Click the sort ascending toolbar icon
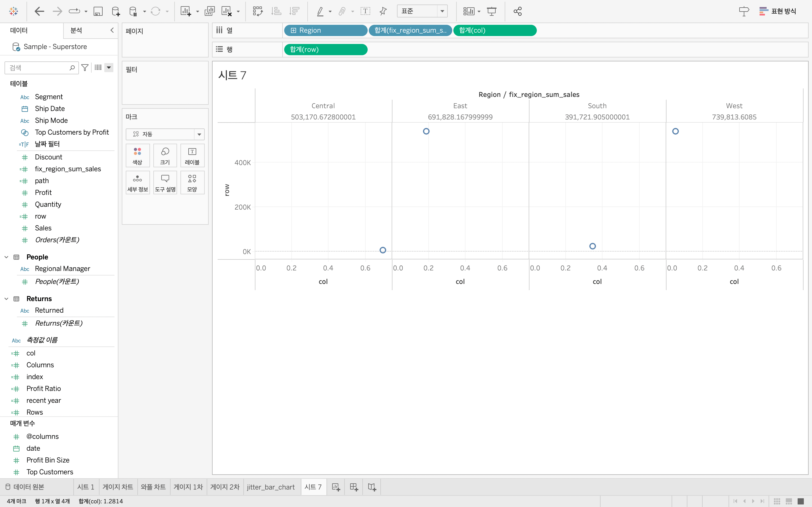The width and height of the screenshot is (812, 507). pos(276,11)
